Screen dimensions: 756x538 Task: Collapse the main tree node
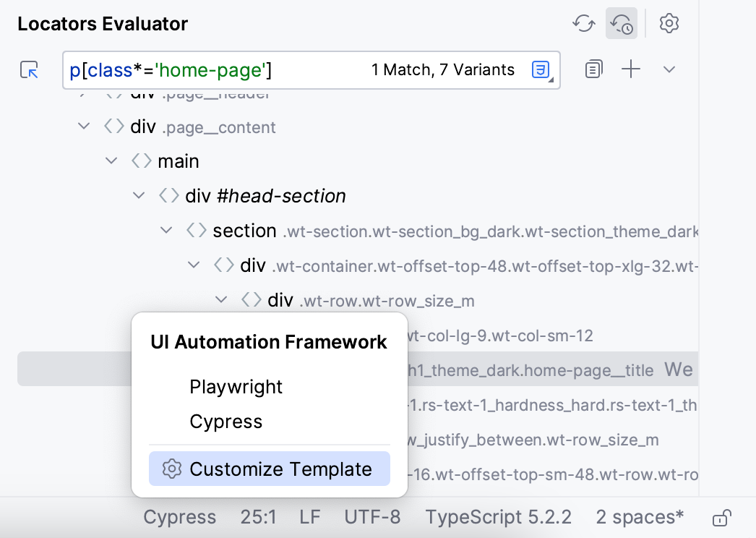pos(112,161)
